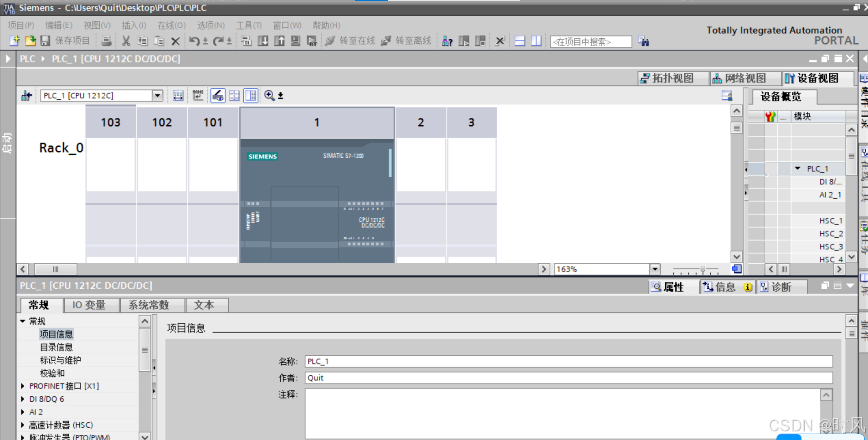Open the zoom options arrow beside magnifier
868x440 pixels.
coord(281,96)
